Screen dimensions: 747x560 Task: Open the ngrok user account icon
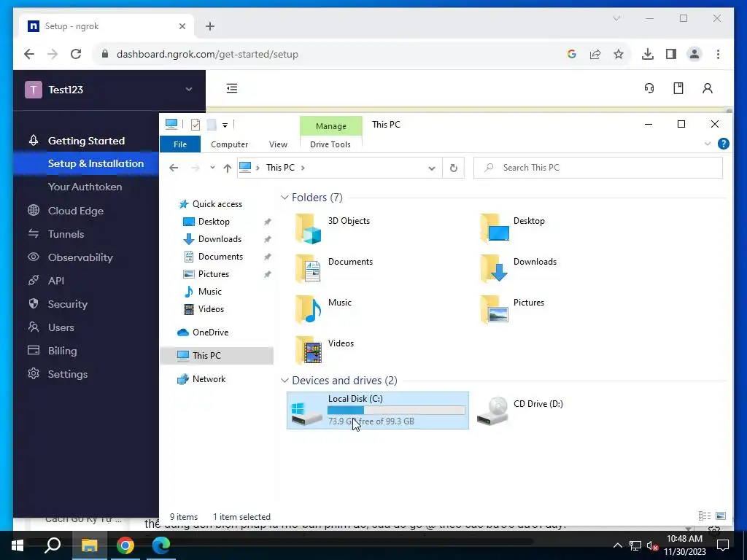point(708,88)
